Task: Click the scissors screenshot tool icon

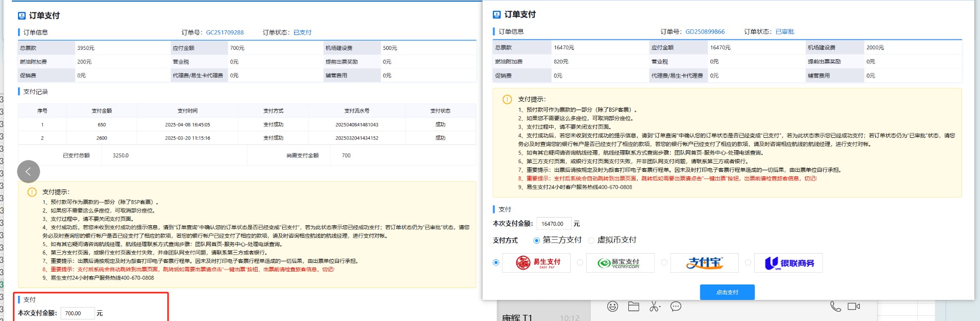Action: [x=655, y=307]
